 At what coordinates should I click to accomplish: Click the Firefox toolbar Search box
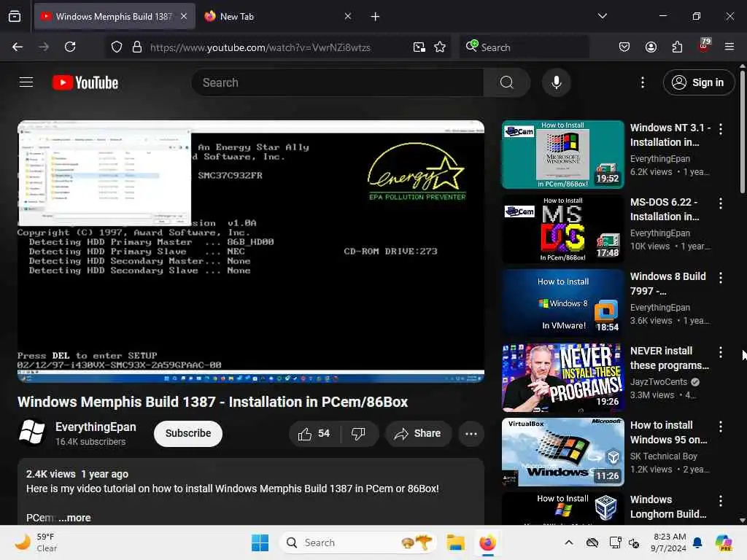point(524,47)
